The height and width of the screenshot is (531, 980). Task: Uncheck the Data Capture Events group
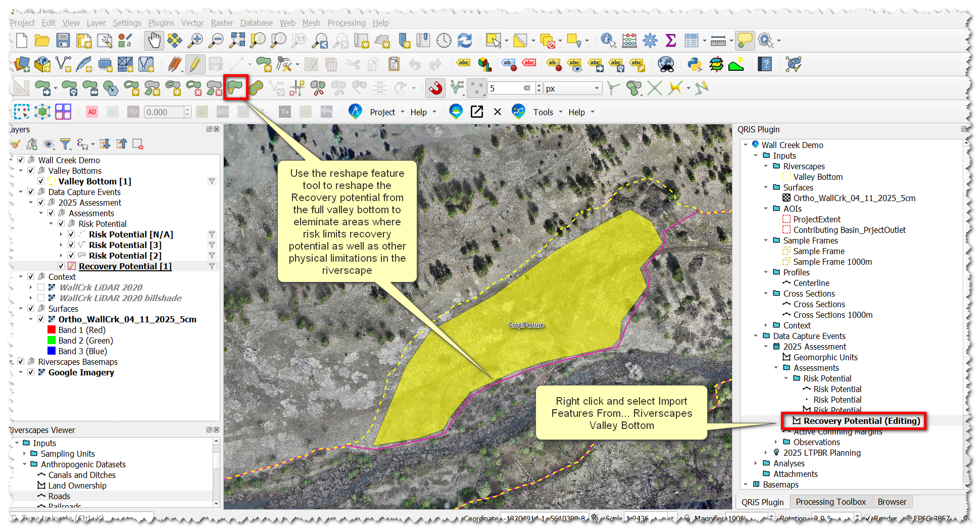[x=31, y=192]
